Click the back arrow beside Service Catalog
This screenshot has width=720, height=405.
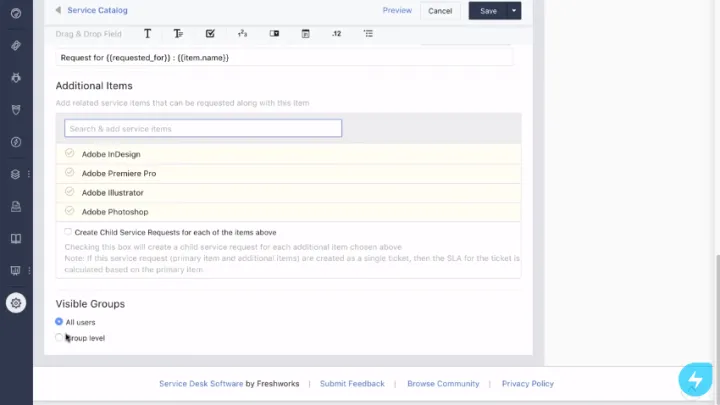coord(58,11)
